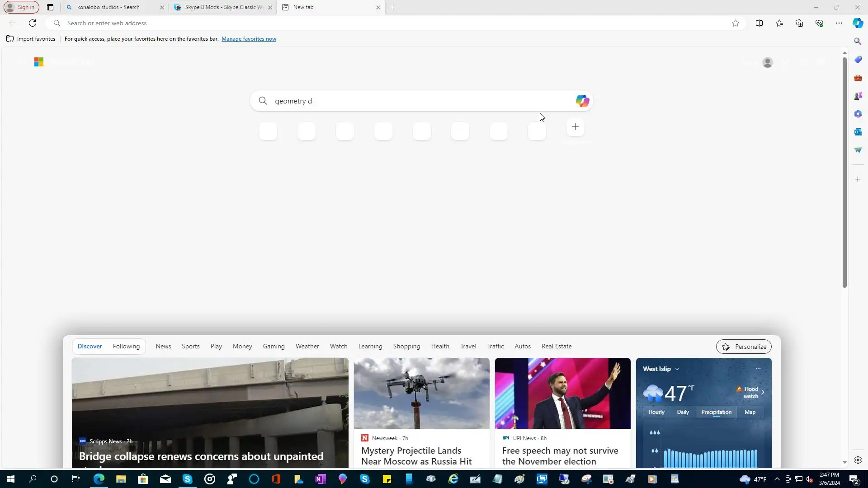Open the tab actions menu icon
Image resolution: width=868 pixels, height=488 pixels.
[50, 7]
